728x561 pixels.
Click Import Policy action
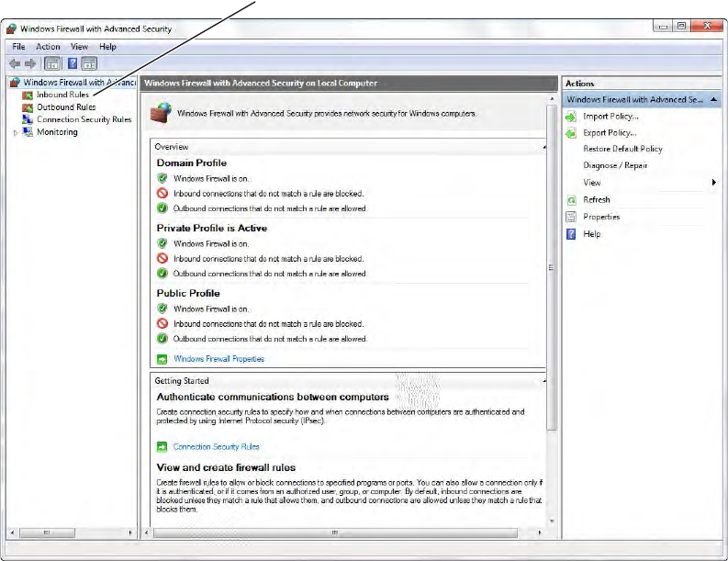point(611,117)
